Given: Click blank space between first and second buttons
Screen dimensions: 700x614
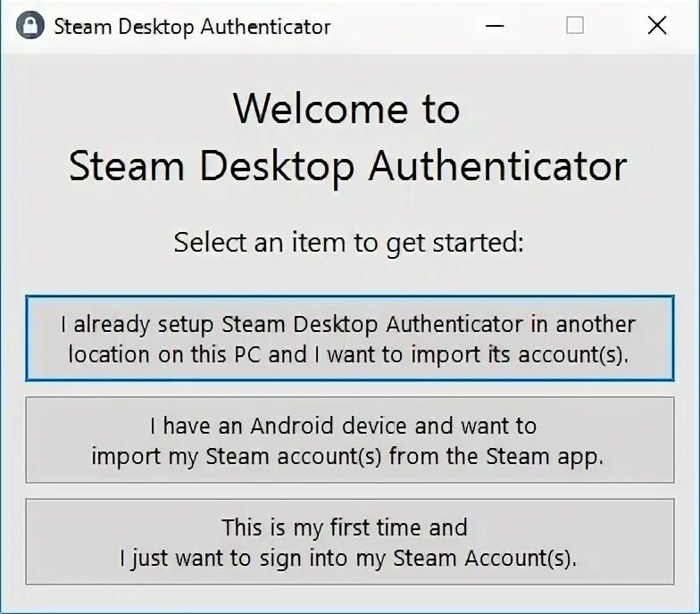Looking at the screenshot, I should (350, 389).
